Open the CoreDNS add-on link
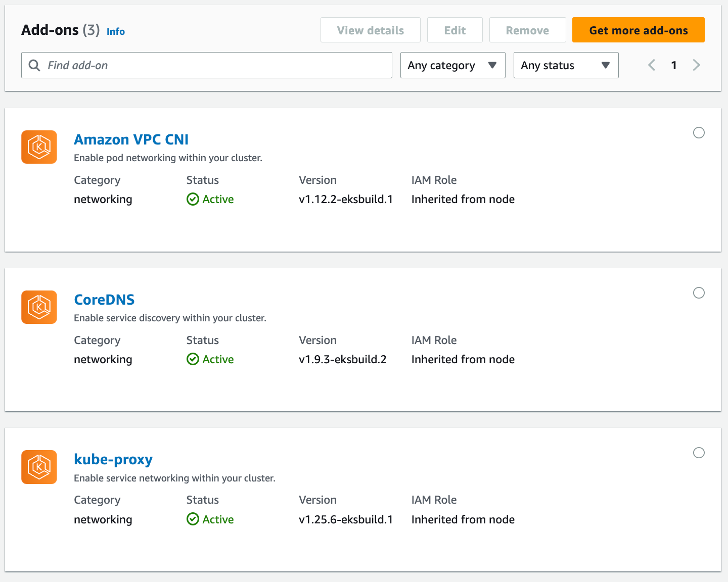This screenshot has width=728, height=582. coord(104,300)
